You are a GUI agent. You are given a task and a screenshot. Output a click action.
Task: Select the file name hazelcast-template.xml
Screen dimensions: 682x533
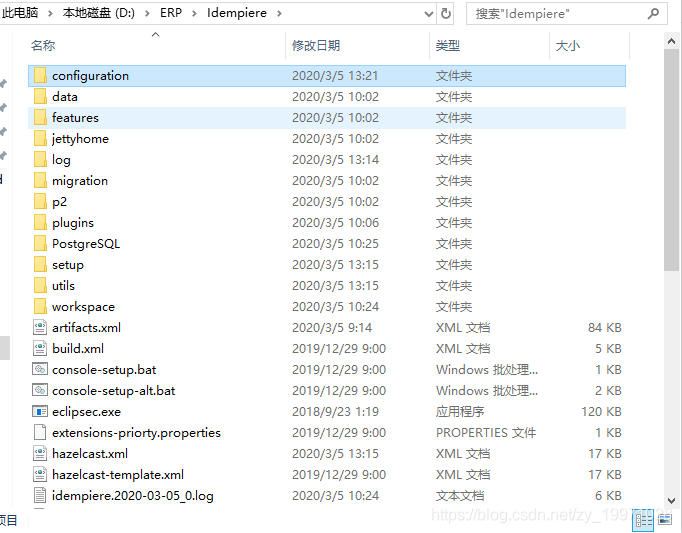[x=118, y=474]
